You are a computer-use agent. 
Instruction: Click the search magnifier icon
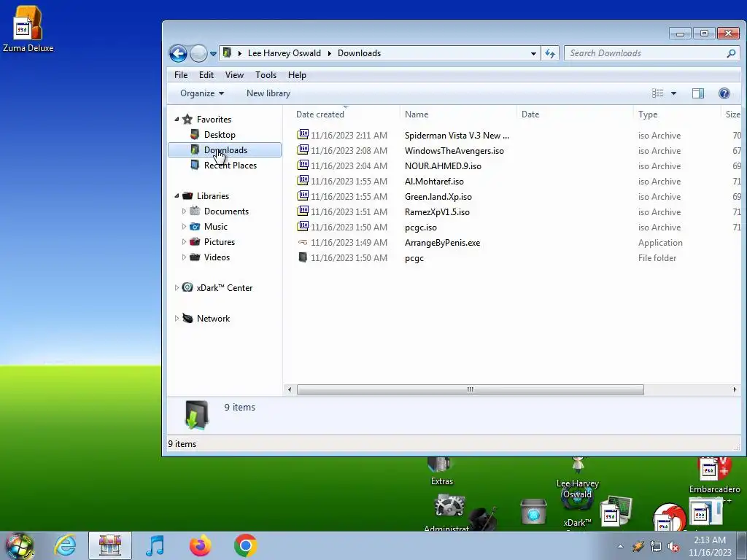tap(731, 53)
